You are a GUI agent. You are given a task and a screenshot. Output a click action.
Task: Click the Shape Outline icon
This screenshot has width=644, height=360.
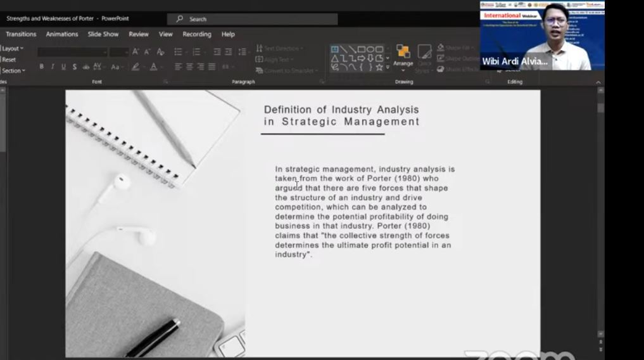click(x=441, y=58)
